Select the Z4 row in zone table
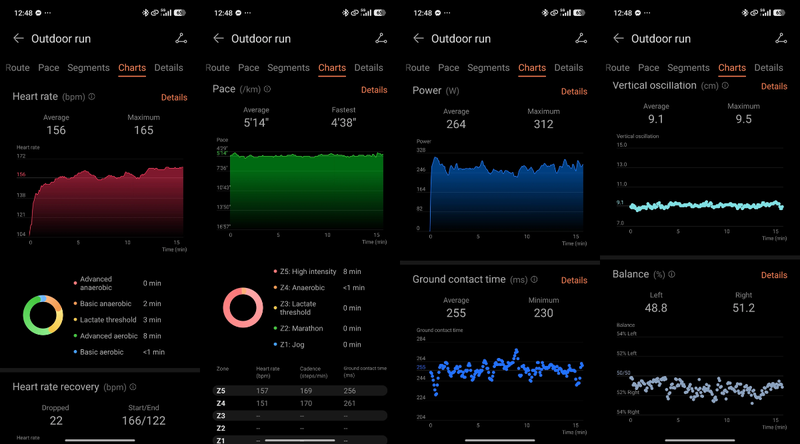Screen dimensions: 800x444 (299, 403)
